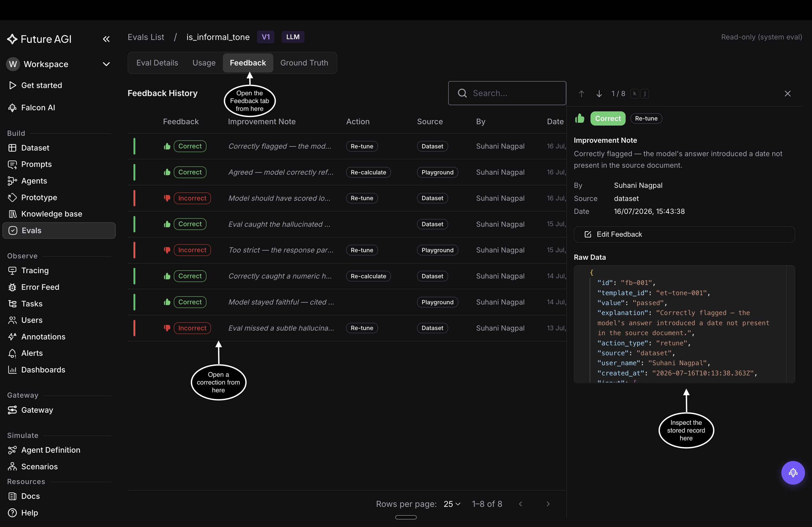Go to previous feedback with up arrow

[582, 93]
